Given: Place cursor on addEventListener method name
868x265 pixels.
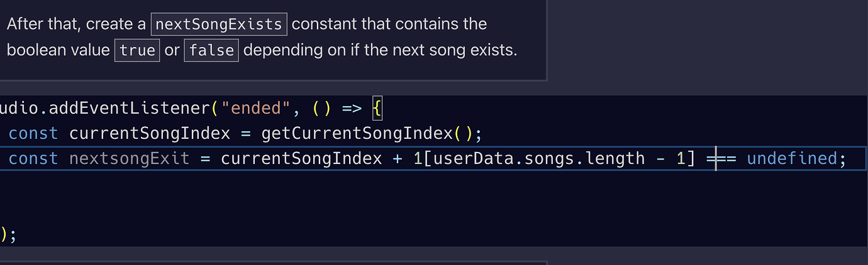Looking at the screenshot, I should tap(130, 109).
